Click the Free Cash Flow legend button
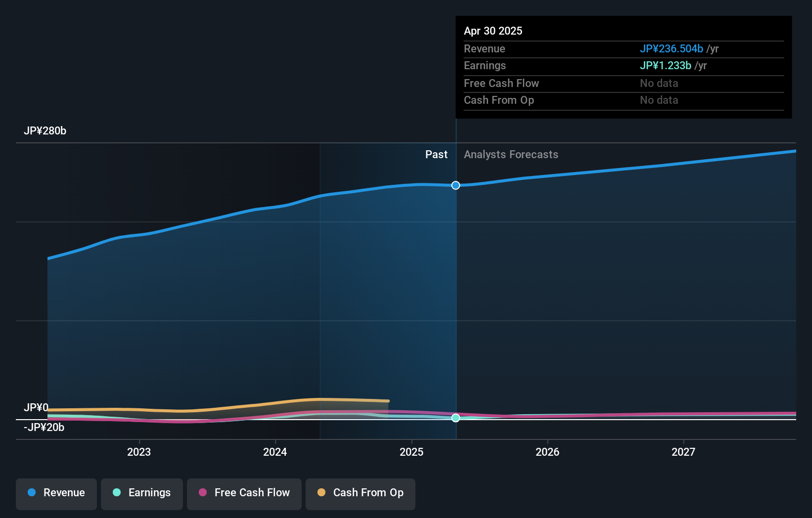Viewport: 812px width, 518px height. tap(244, 494)
